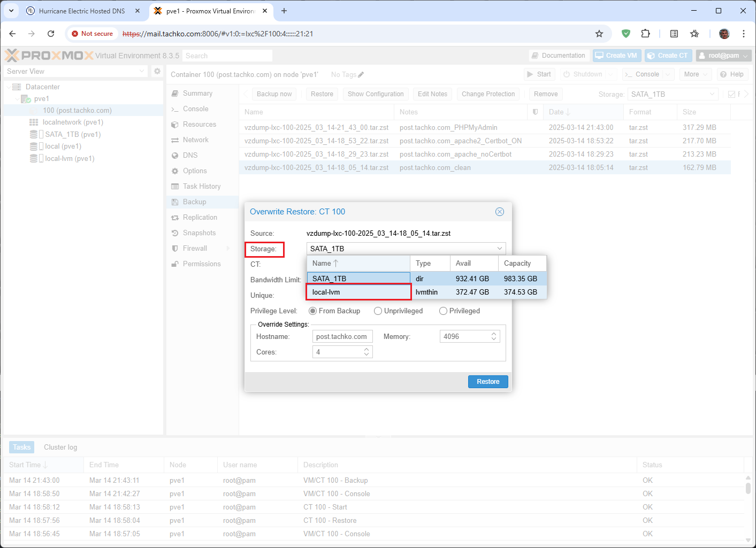
Task: Select backup row post.tachko.com_PHPMyAdmin
Action: click(x=485, y=128)
